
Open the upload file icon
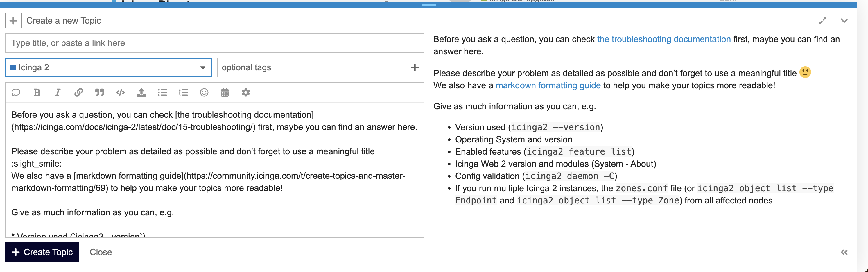coord(141,92)
